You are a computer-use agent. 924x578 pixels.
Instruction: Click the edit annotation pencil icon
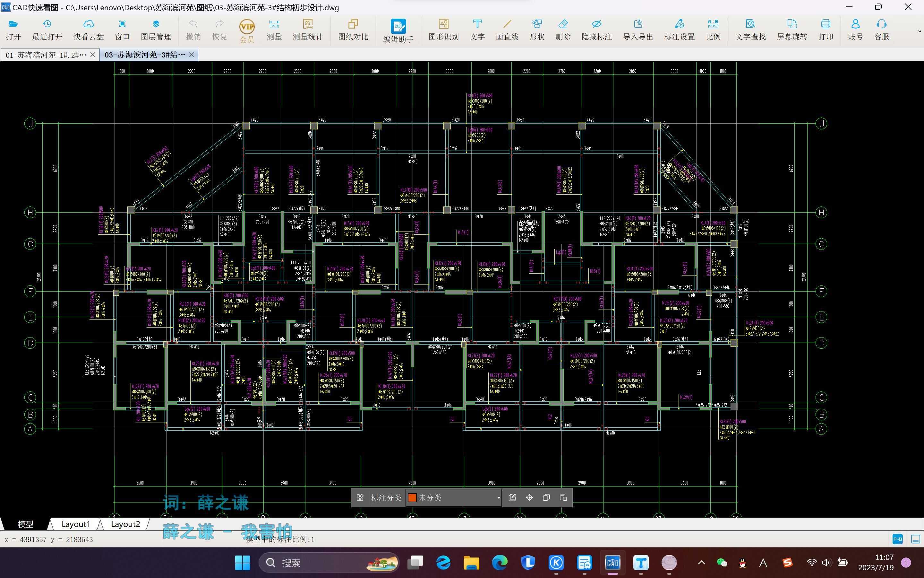(512, 498)
